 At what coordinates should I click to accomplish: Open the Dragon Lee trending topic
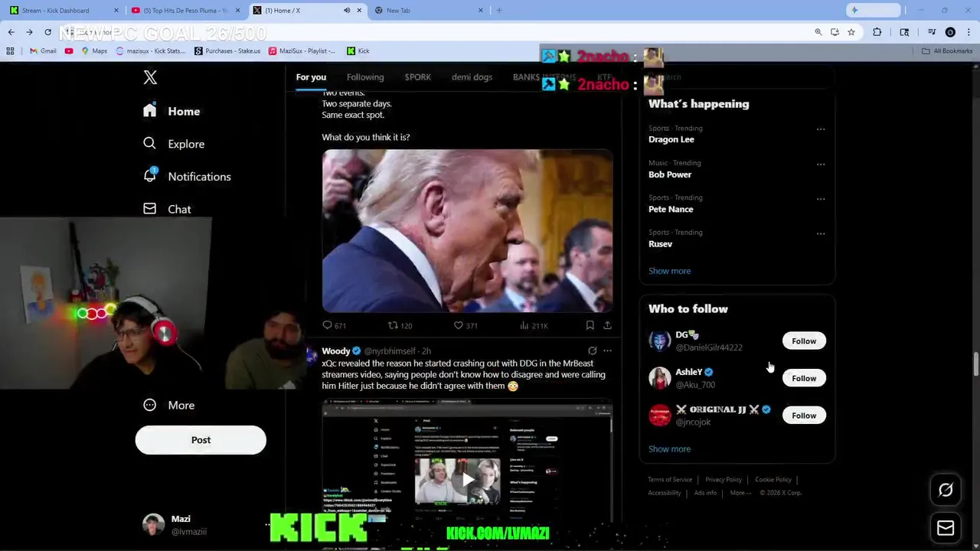(x=671, y=139)
